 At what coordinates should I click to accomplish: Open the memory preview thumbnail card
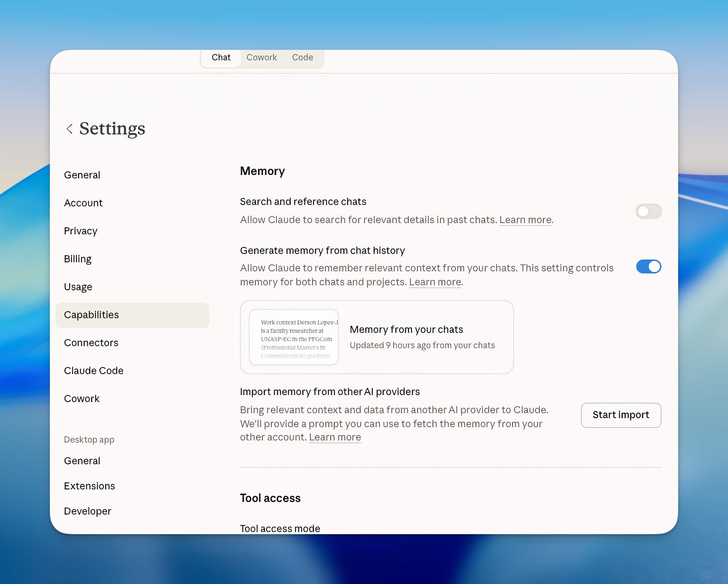click(x=294, y=337)
